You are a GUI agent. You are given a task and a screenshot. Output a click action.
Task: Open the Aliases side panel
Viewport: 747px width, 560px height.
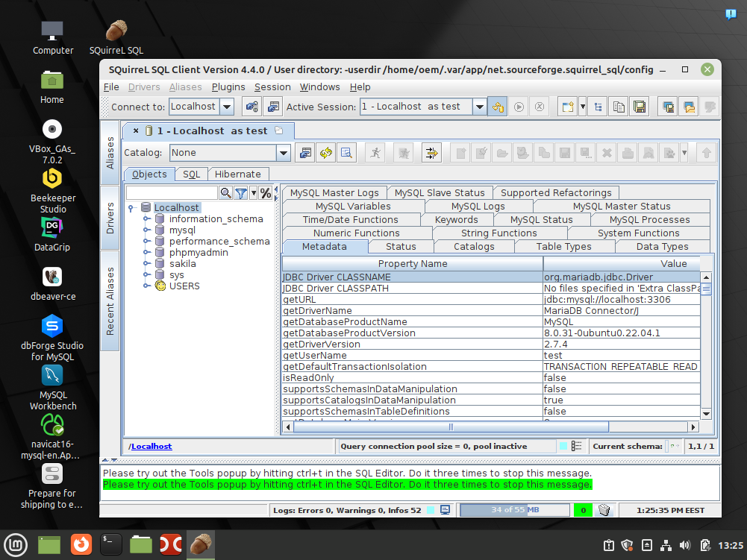(x=110, y=153)
